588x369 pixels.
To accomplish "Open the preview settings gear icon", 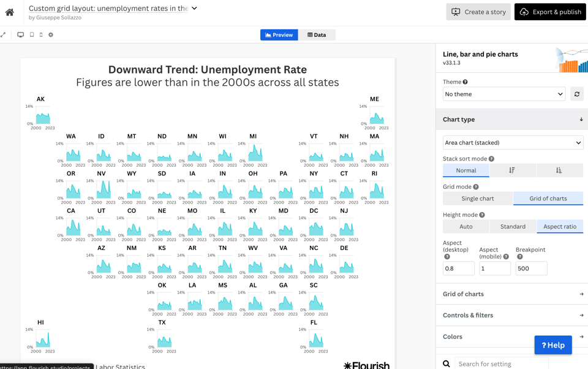I will [51, 35].
